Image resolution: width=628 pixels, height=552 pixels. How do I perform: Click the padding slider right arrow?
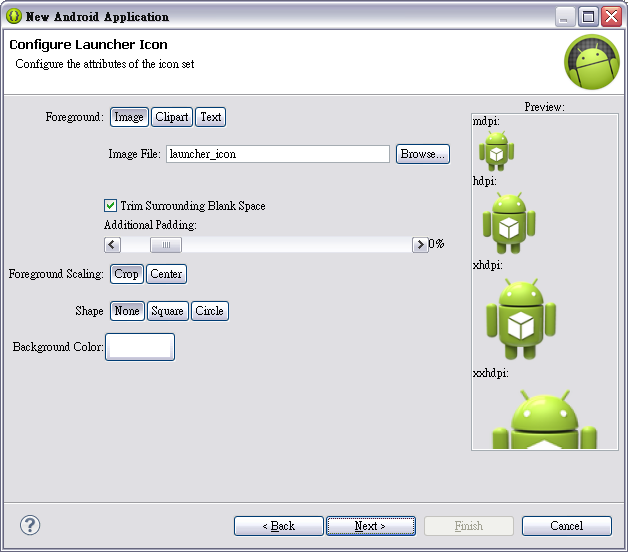[420, 244]
